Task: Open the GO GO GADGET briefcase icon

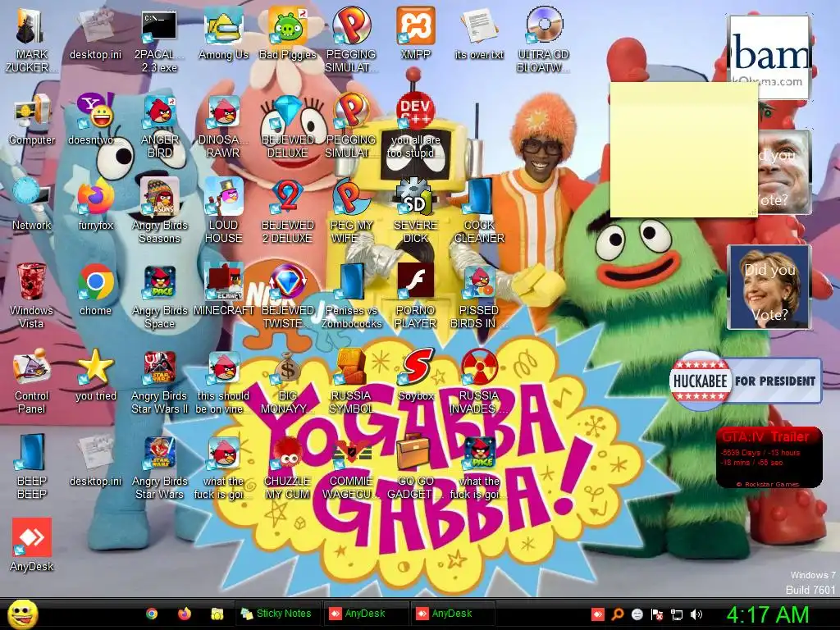Action: point(415,465)
